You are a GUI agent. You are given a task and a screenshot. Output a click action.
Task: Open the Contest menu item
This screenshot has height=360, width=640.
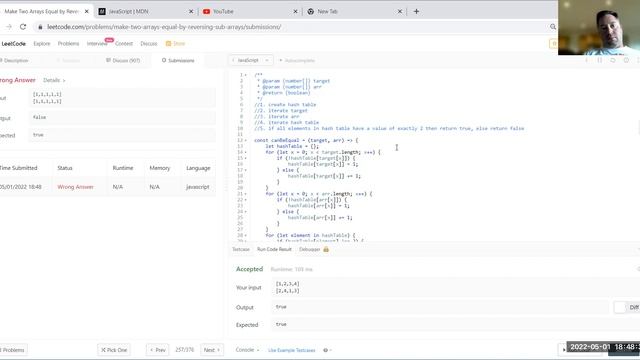pos(124,44)
